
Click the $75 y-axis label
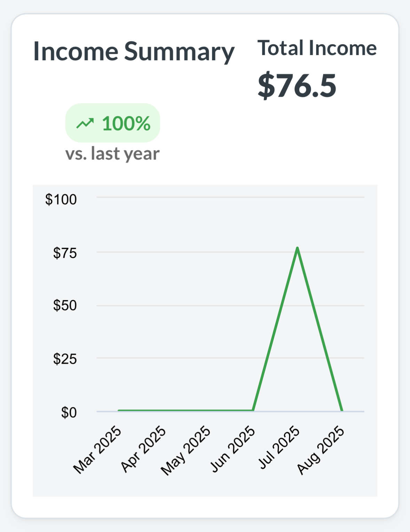[x=65, y=253]
